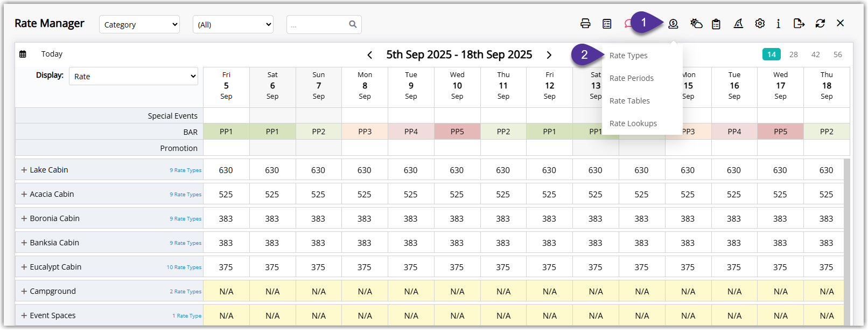Click the calendar icon beside Today
This screenshot has width=868, height=330.
23,54
